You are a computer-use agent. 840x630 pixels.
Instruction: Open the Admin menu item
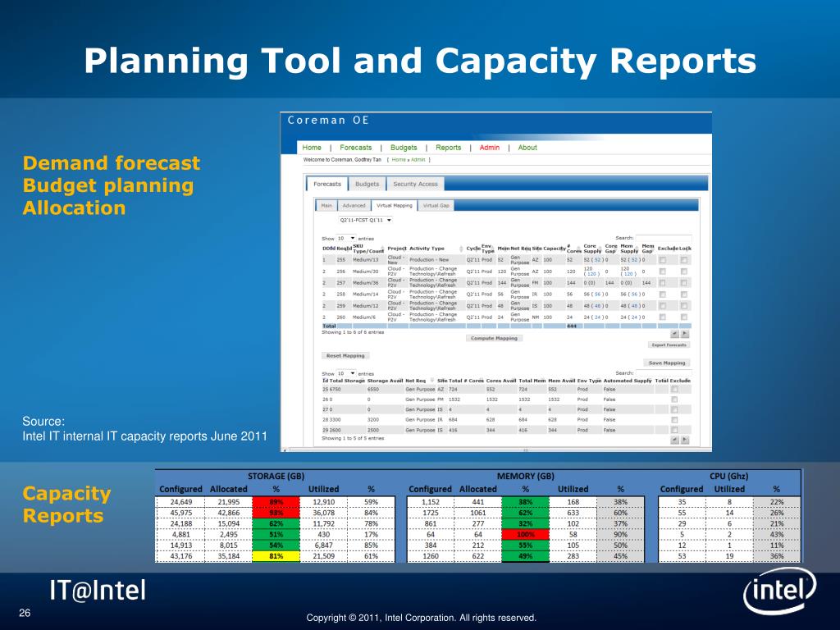tap(490, 148)
